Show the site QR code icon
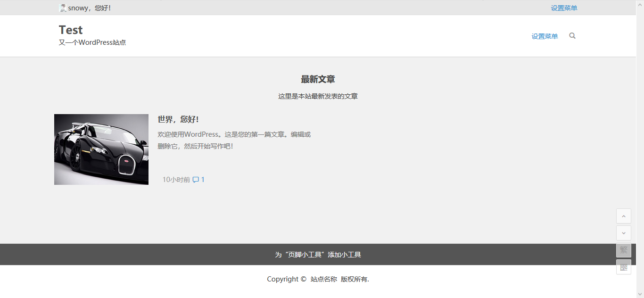The height and width of the screenshot is (298, 644). (623, 266)
